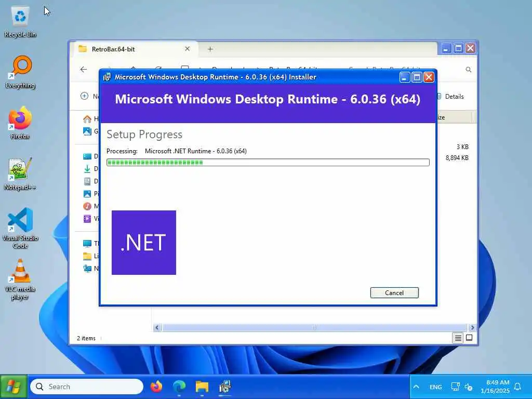Show hidden system tray icons
Screen dimensions: 532x399
click(416, 387)
